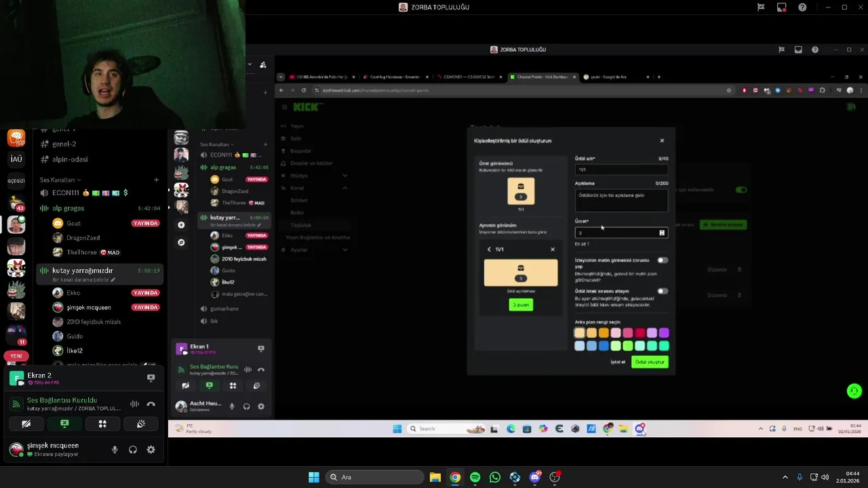Image resolution: width=868 pixels, height=488 pixels.
Task: Mute microphone beside şimşek mcqueen
Action: [115, 449]
